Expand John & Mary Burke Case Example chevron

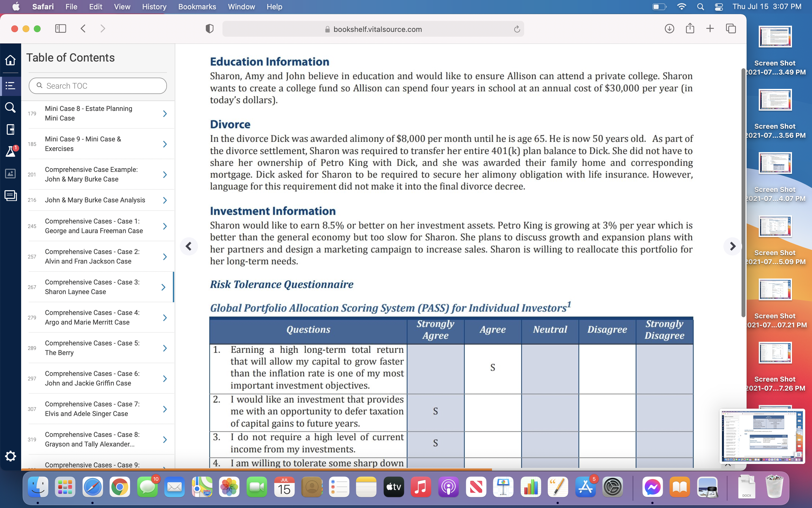(x=165, y=175)
